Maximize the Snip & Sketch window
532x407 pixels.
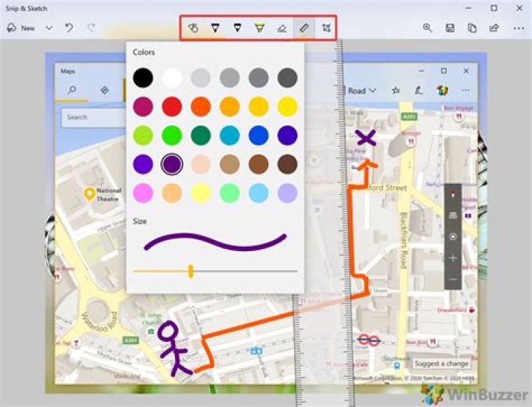(x=494, y=8)
